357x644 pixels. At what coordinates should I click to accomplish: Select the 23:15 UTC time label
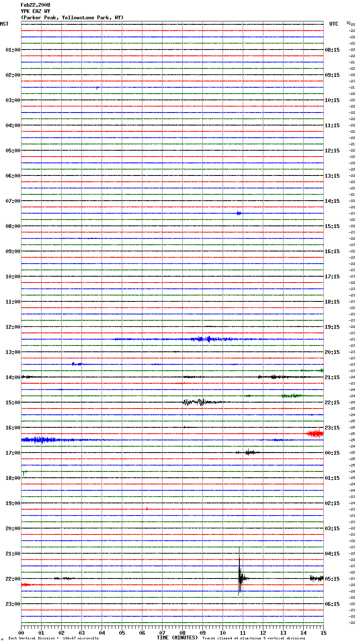tap(332, 428)
